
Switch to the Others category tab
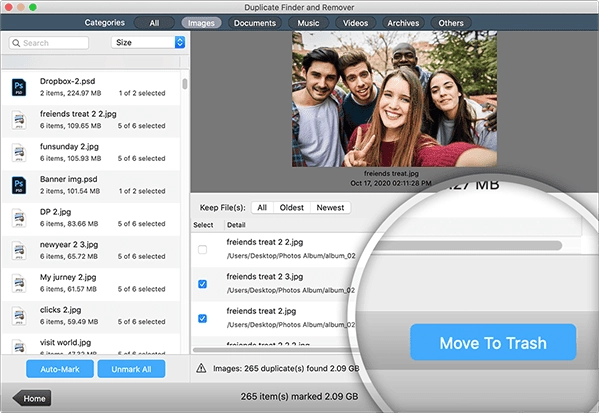(451, 23)
